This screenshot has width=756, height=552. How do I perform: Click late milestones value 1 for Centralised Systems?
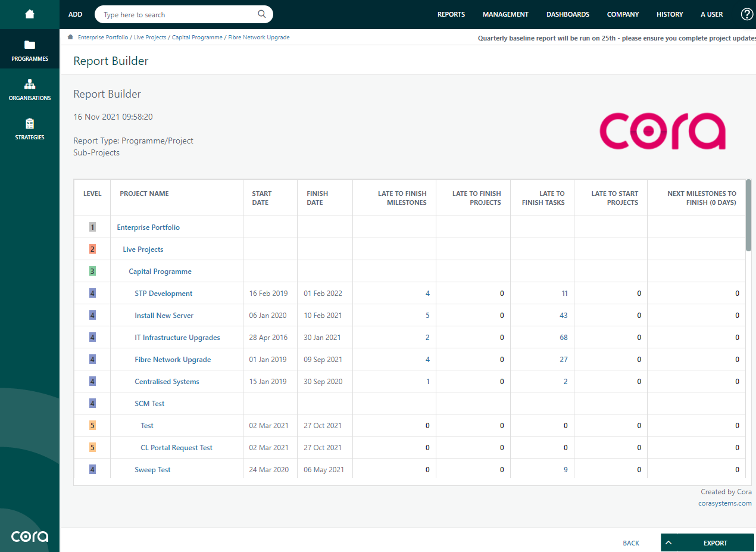tap(427, 382)
